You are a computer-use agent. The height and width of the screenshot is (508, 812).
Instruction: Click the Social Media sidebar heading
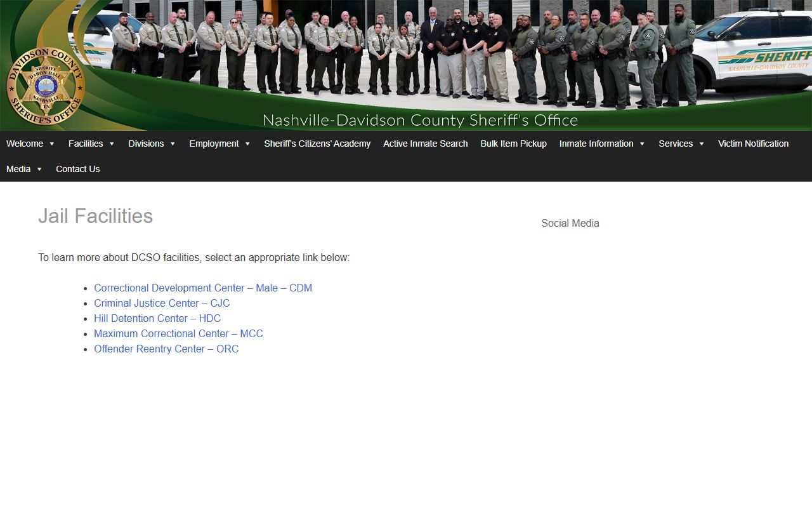pyautogui.click(x=570, y=223)
